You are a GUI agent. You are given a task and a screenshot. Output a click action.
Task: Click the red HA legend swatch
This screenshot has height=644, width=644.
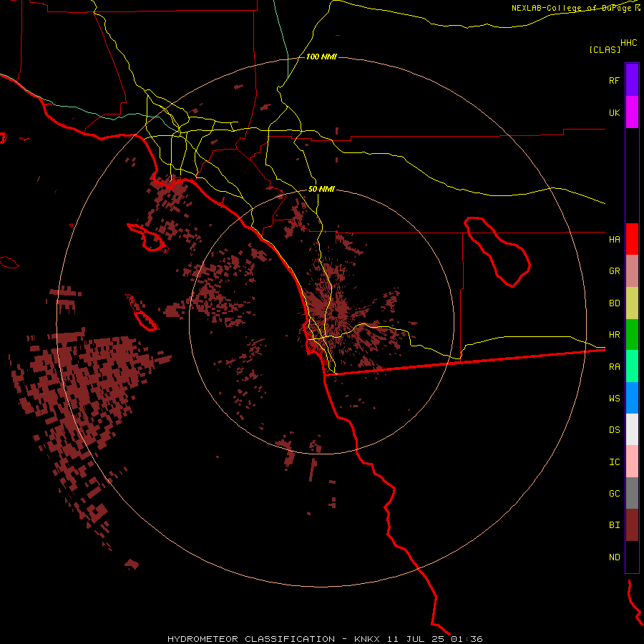pos(632,239)
